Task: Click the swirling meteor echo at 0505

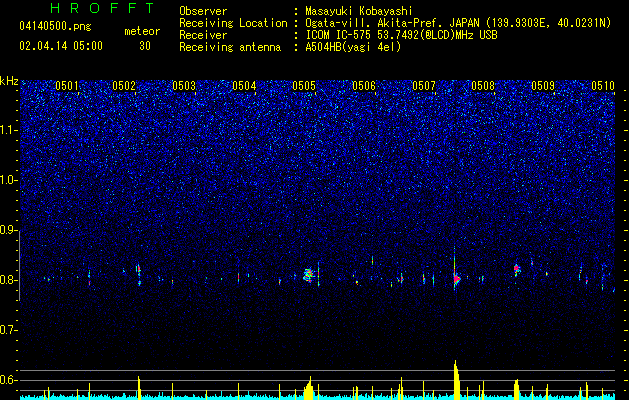Action: tap(308, 275)
